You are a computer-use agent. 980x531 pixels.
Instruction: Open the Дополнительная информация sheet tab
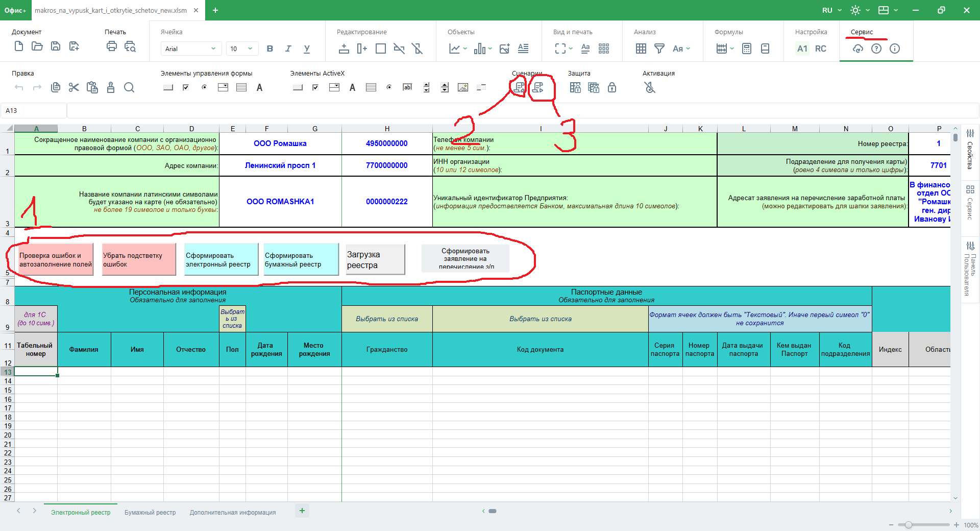pos(233,512)
